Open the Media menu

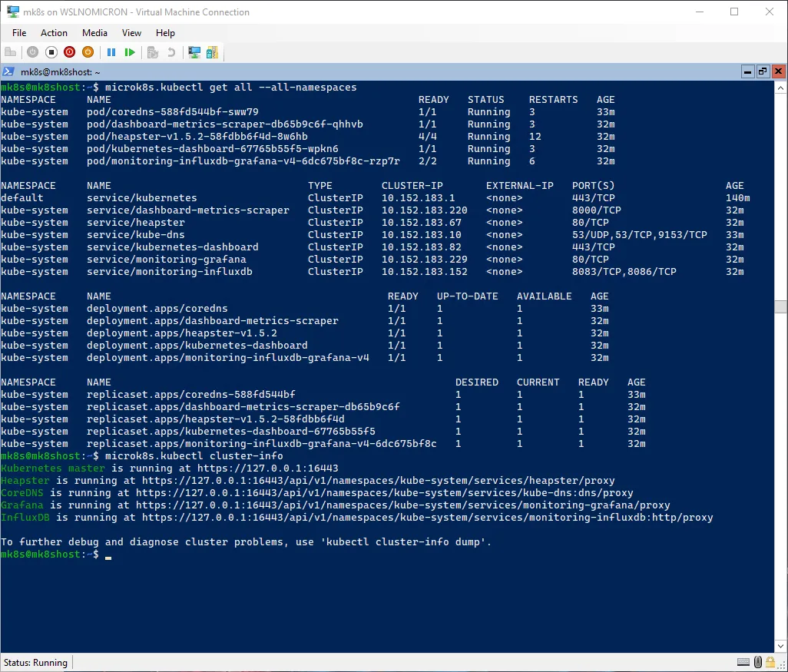click(94, 33)
